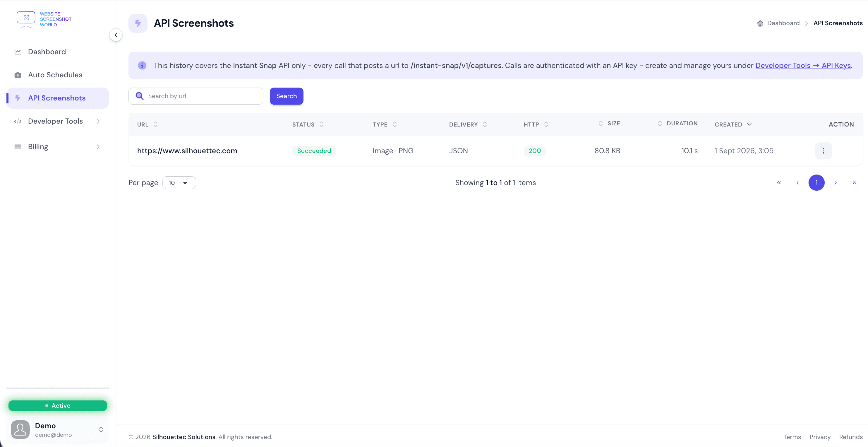Viewport: 868px width, 447px height.
Task: Open the Per page dropdown showing 10
Action: 179,182
